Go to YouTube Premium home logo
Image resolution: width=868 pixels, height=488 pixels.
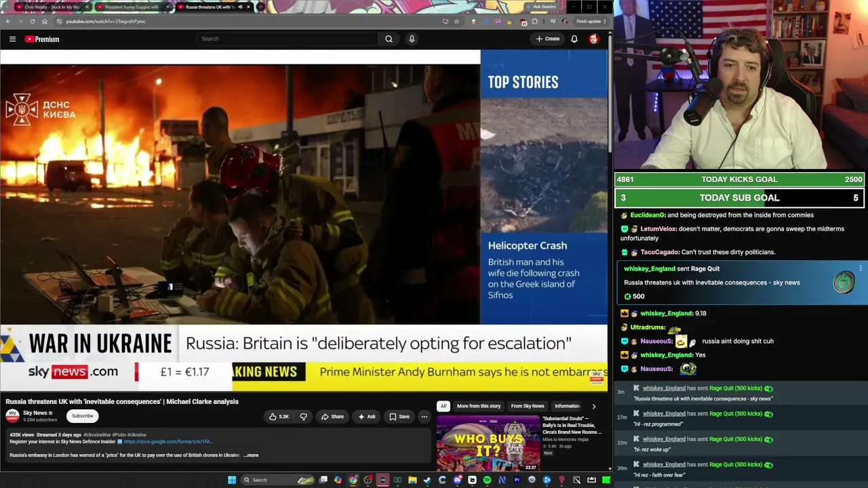[x=42, y=39]
